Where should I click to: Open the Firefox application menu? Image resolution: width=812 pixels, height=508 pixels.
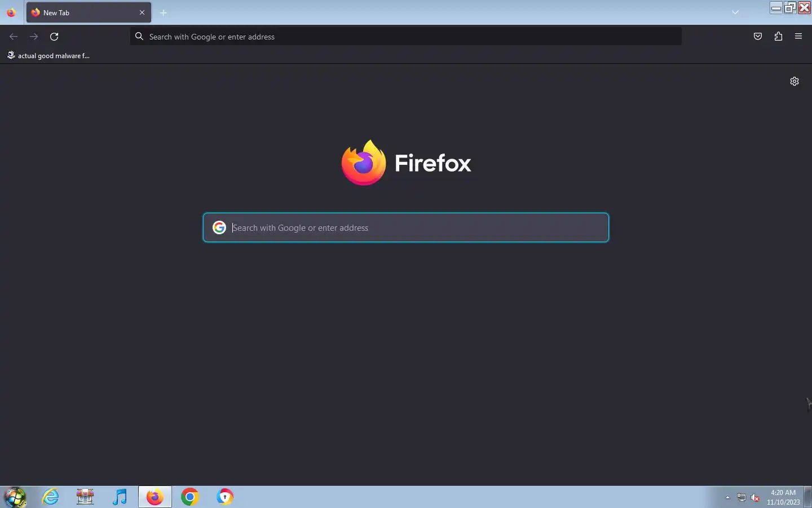coord(798,37)
